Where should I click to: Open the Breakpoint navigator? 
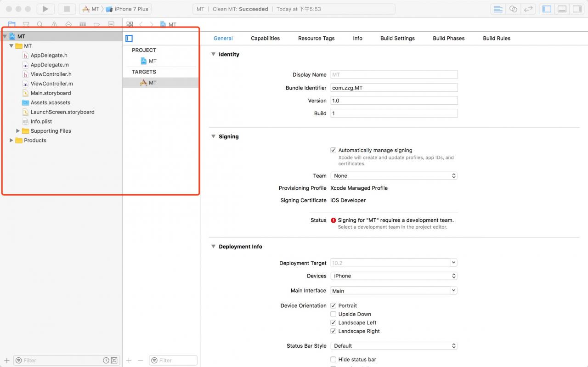pos(97,24)
